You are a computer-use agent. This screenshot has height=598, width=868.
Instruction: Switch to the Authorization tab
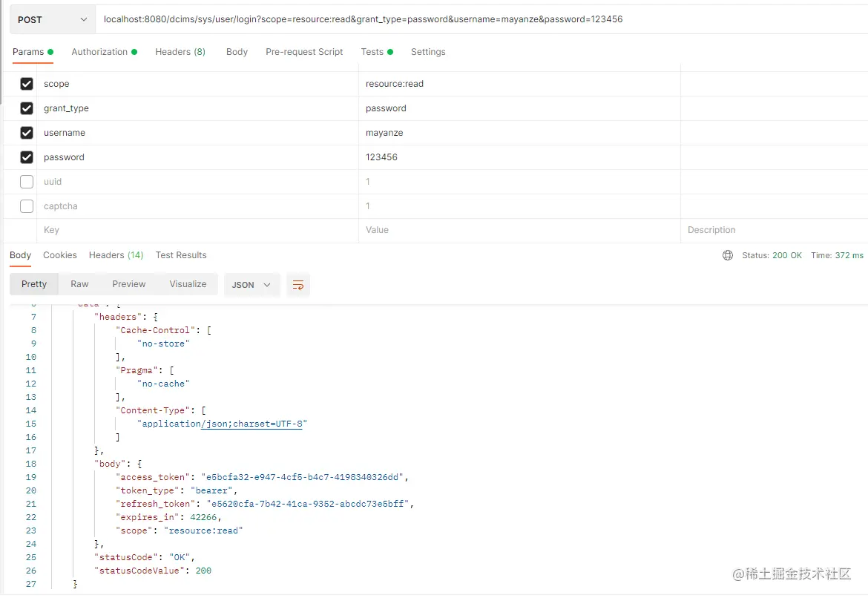click(99, 52)
